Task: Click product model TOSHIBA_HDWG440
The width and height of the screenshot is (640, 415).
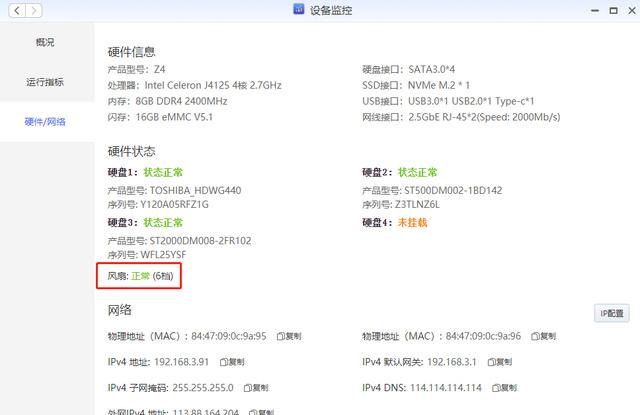Action: point(195,191)
